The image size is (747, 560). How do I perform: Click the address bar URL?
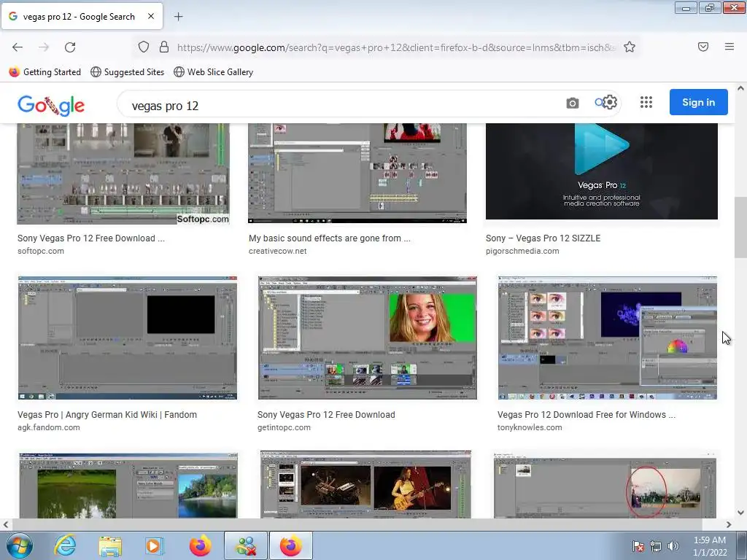coord(395,47)
